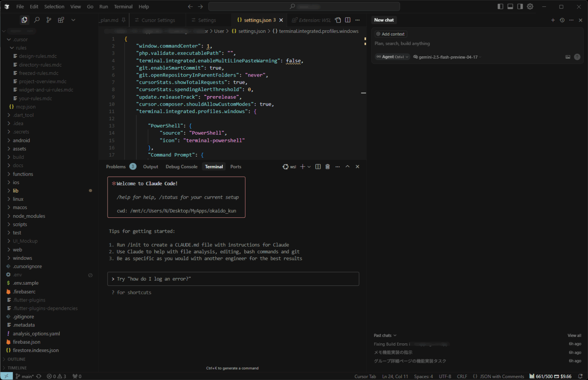The width and height of the screenshot is (588, 380).
Task: Start a new chat with plus icon
Action: pos(553,20)
